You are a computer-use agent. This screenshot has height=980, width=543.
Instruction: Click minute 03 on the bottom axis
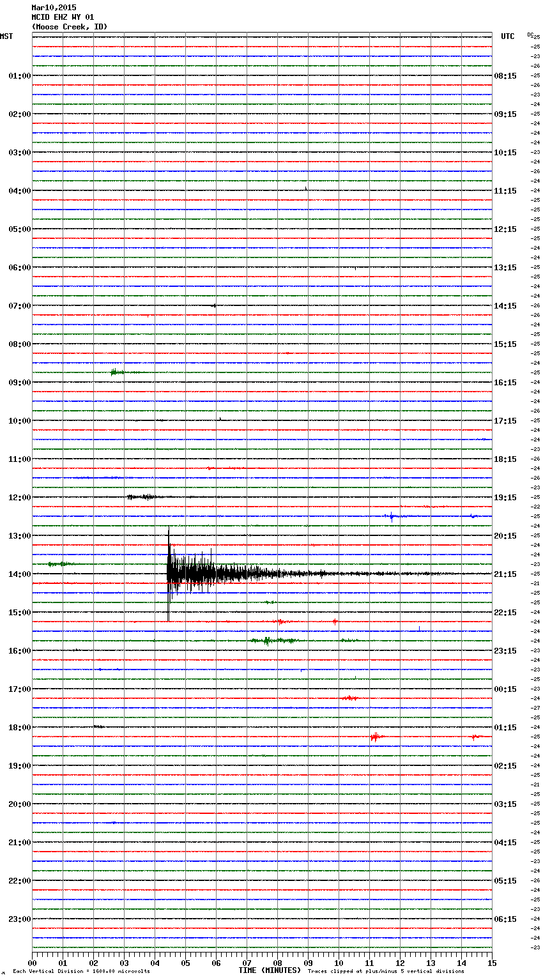pos(124,963)
